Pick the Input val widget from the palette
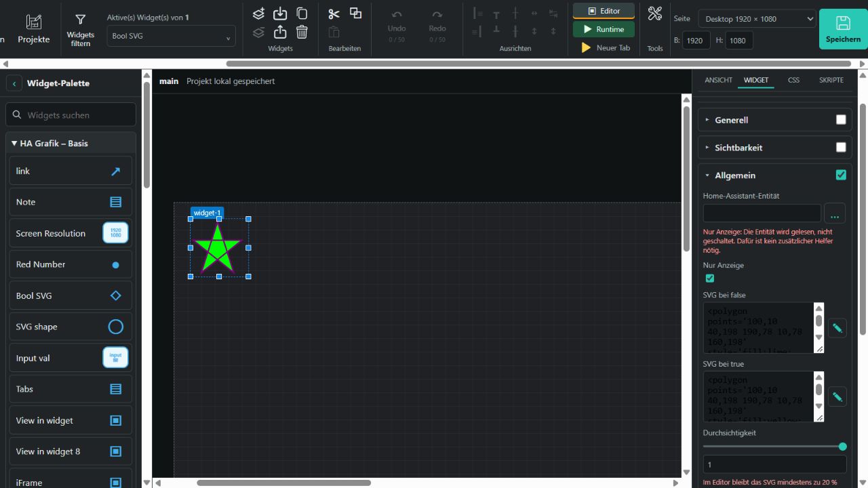The width and height of the screenshot is (868, 488). 71,358
